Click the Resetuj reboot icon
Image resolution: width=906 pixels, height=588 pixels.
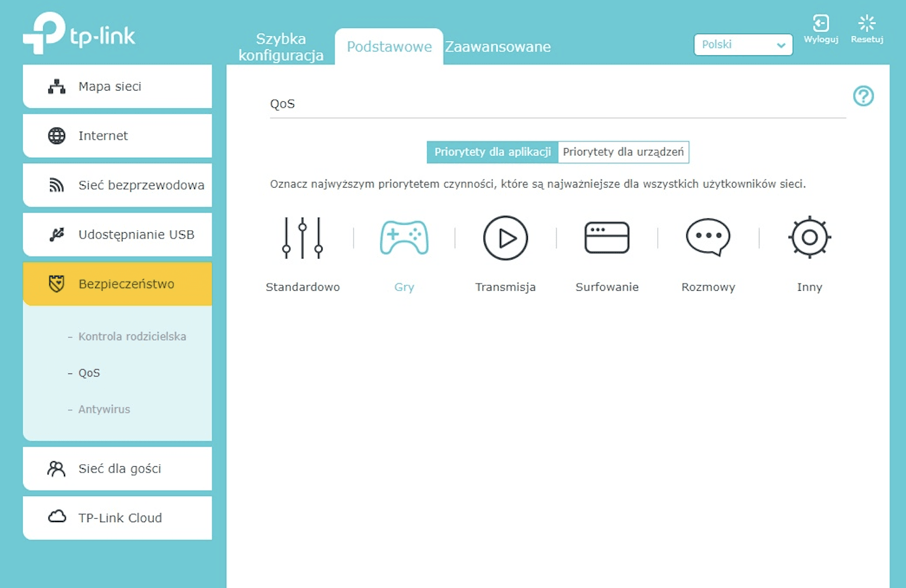[867, 23]
